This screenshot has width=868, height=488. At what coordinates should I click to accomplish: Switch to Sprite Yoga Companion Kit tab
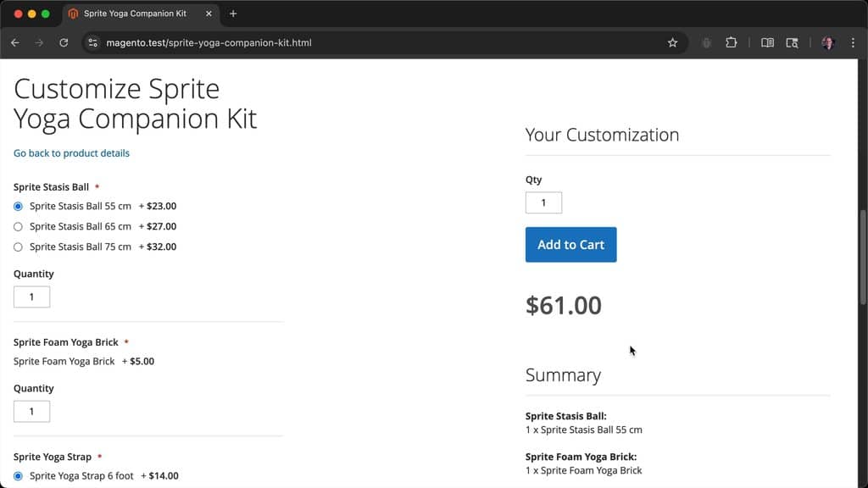pyautogui.click(x=135, y=14)
